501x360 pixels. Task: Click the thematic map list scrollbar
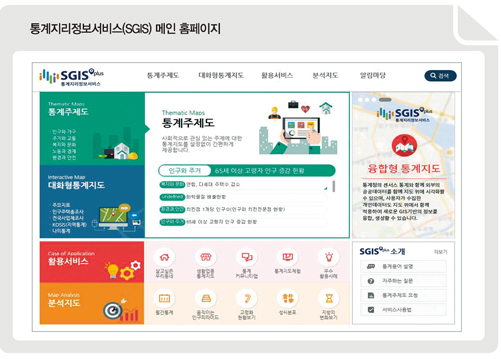pos(334,186)
